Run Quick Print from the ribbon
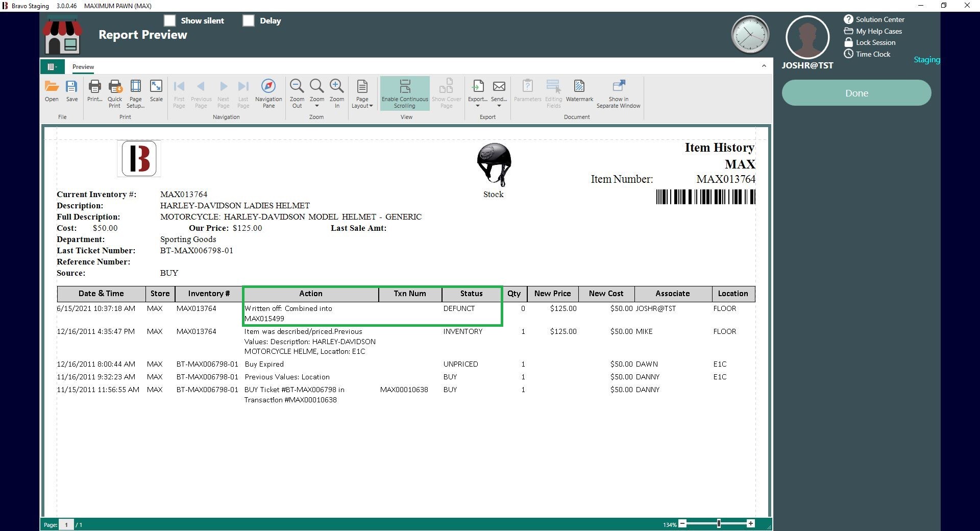980x531 pixels. pyautogui.click(x=115, y=94)
